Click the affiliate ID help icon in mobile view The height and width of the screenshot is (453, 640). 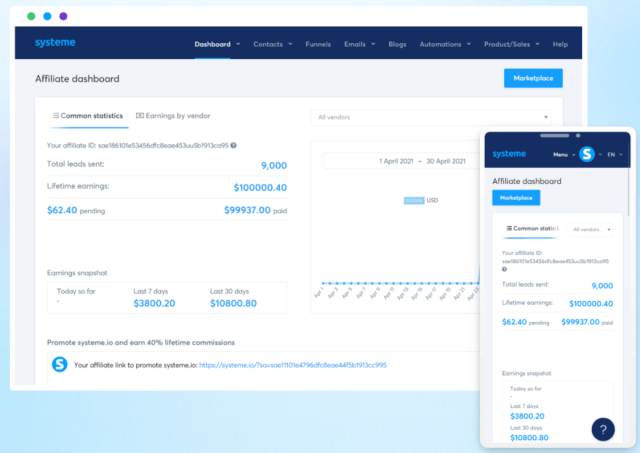pyautogui.click(x=504, y=269)
